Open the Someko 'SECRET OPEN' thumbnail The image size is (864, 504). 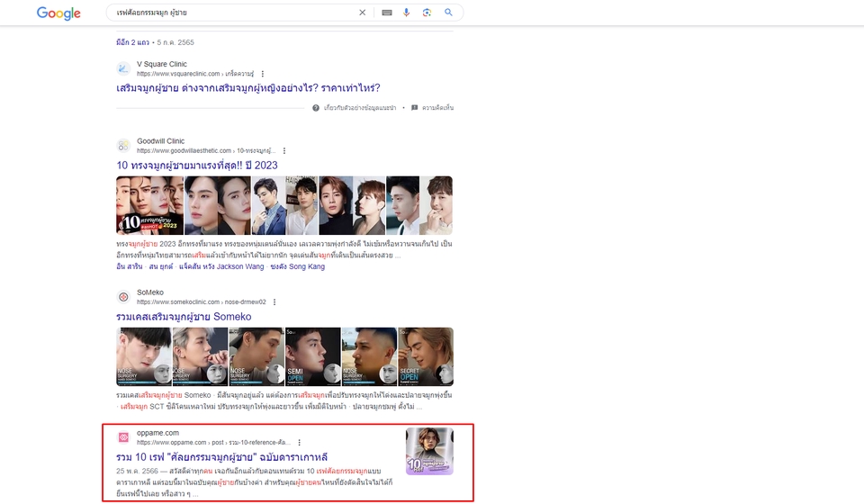(426, 357)
